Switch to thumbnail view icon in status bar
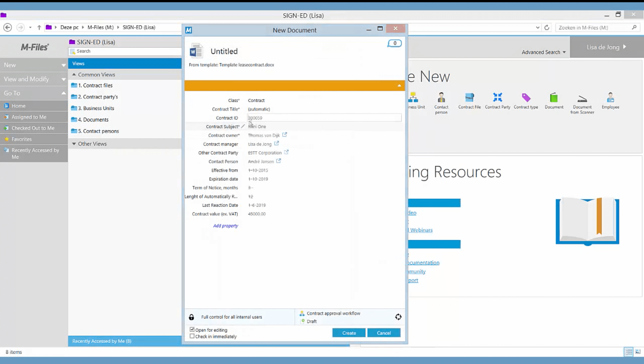 (x=638, y=351)
